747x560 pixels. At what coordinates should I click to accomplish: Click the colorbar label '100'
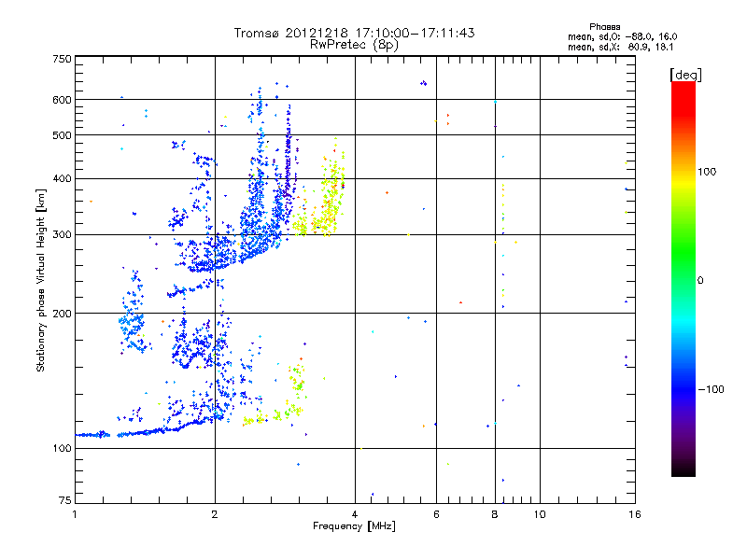coord(707,172)
